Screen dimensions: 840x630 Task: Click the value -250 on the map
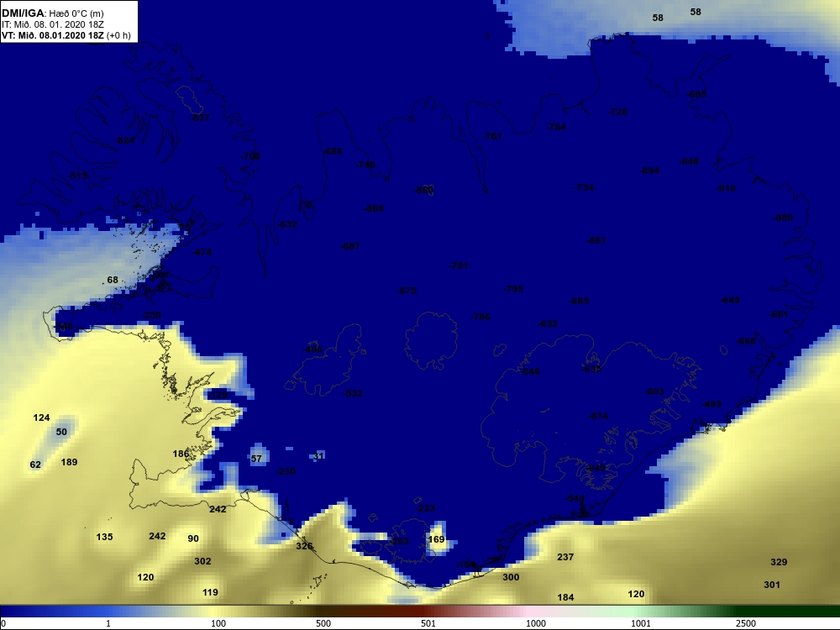(151, 315)
